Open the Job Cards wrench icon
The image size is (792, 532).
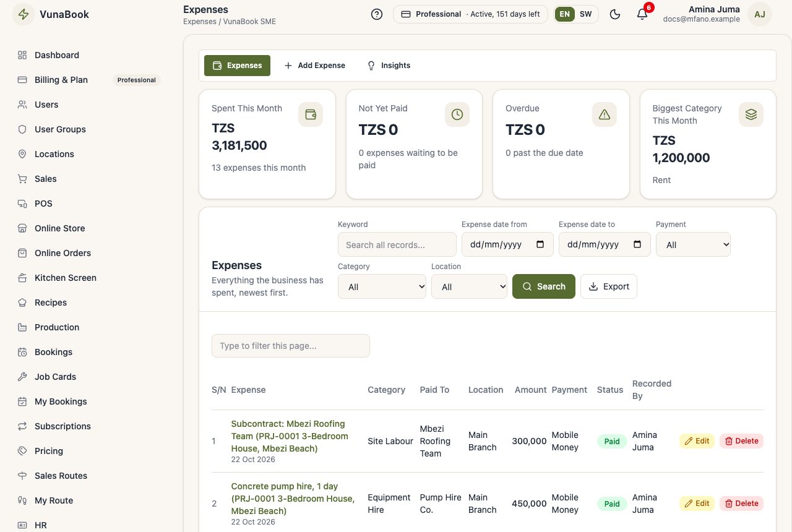click(22, 377)
